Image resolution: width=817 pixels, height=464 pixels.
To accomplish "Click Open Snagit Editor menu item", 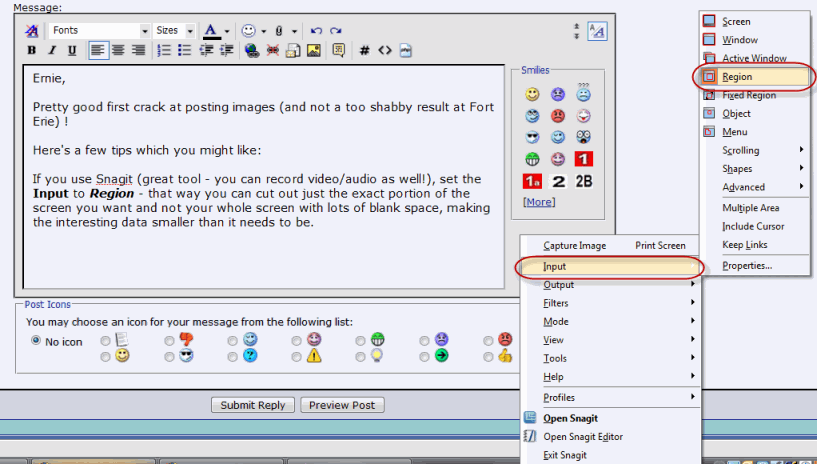I will pos(611,436).
